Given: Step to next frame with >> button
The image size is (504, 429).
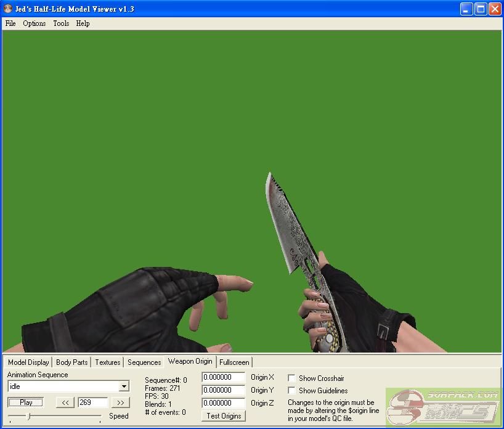Looking at the screenshot, I should click(121, 402).
